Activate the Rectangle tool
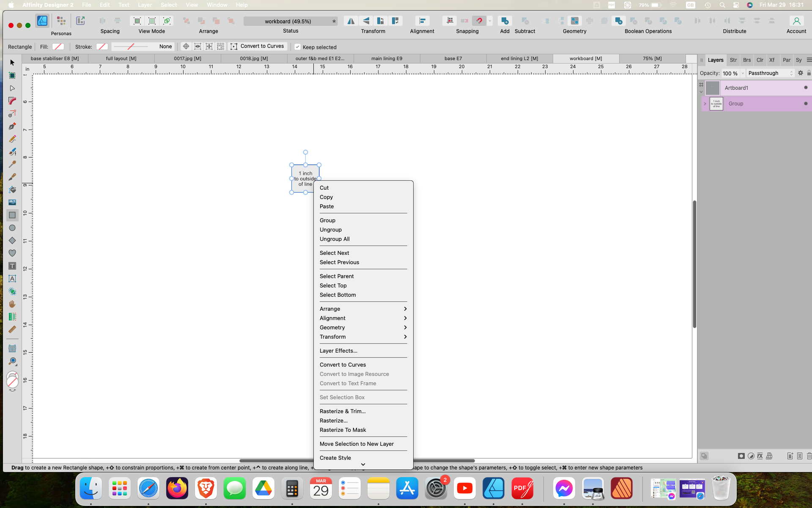812x508 pixels. point(12,215)
